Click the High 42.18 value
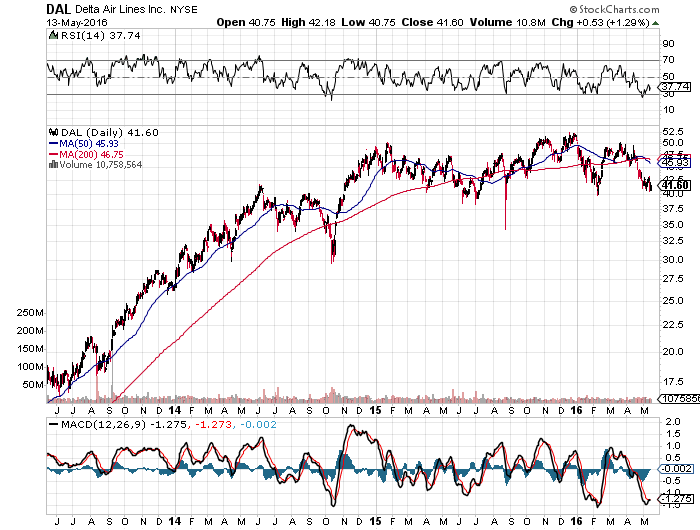Screen dimensions: 700x530 (x=308, y=22)
